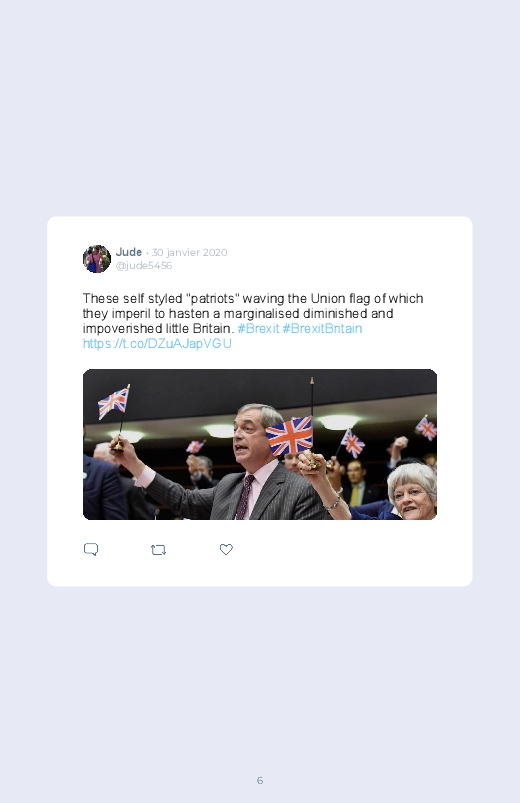This screenshot has width=520, height=803.
Task: Click the 30 janvier 2020 date
Action: coord(190,252)
